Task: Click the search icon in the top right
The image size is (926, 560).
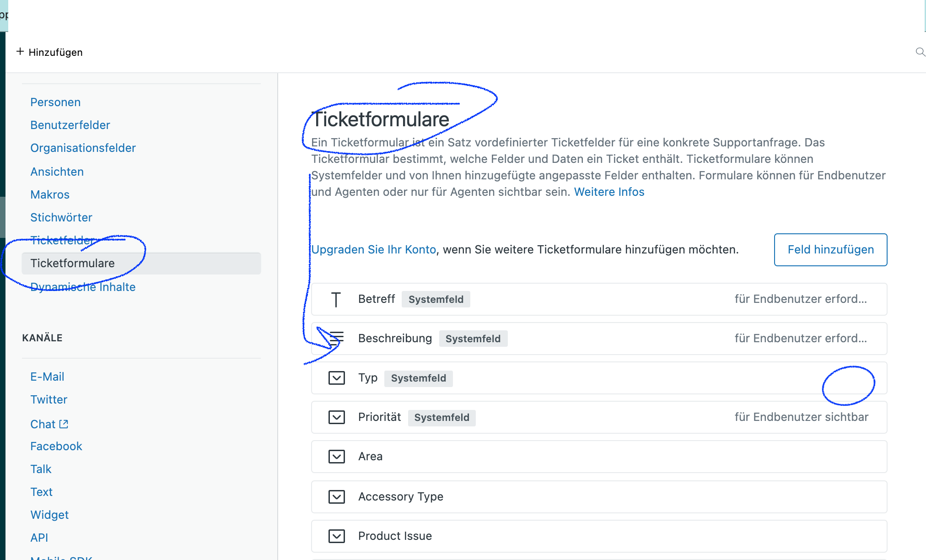Action: [920, 52]
